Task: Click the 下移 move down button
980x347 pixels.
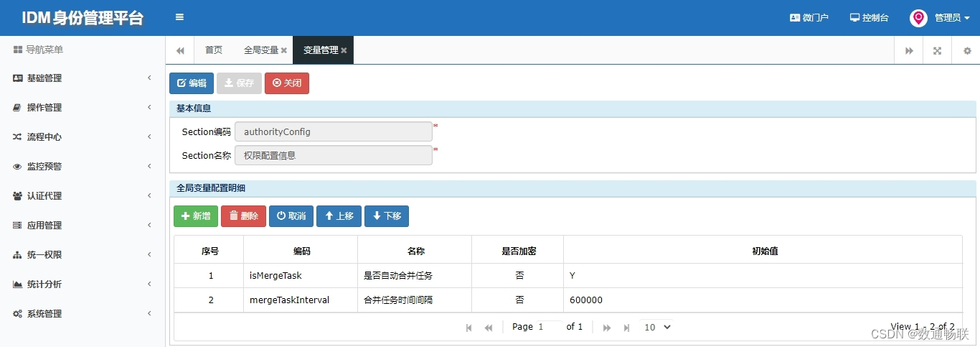Action: coord(387,216)
